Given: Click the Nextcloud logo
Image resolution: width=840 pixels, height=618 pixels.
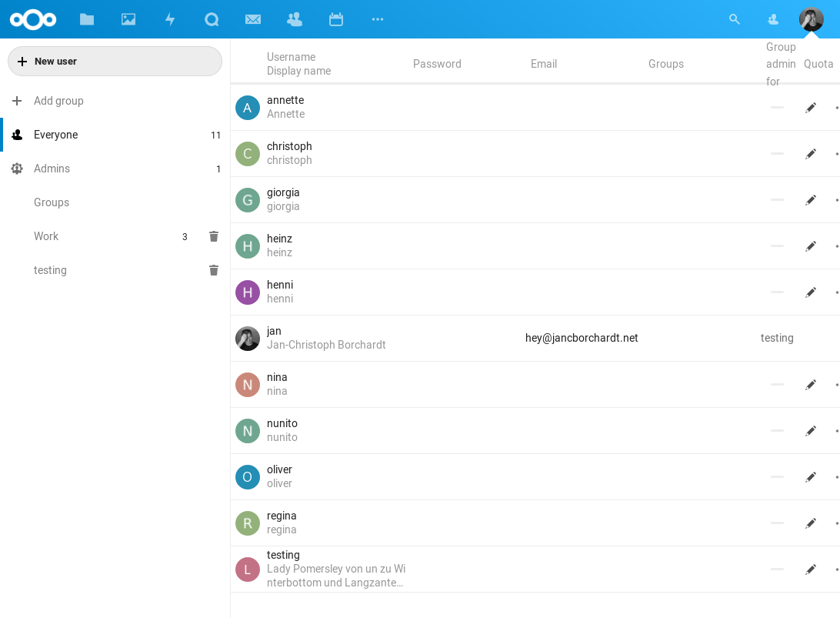Looking at the screenshot, I should pyautogui.click(x=32, y=20).
